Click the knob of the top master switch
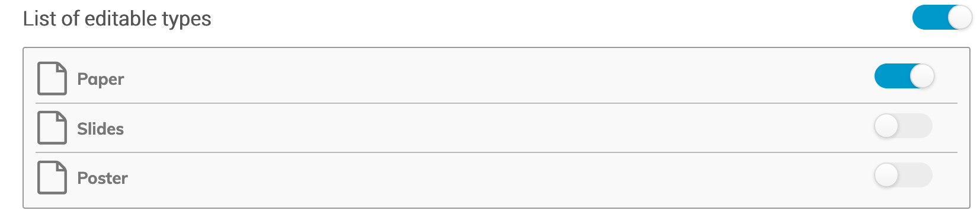 (x=960, y=17)
